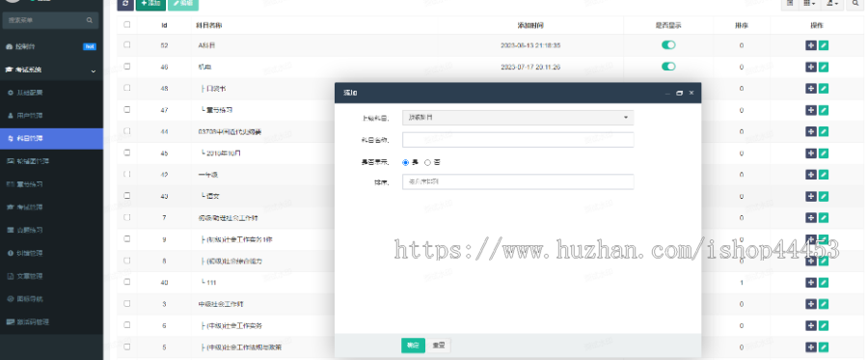Click the green edit icon in the fifth row (Id 44)

824,132
